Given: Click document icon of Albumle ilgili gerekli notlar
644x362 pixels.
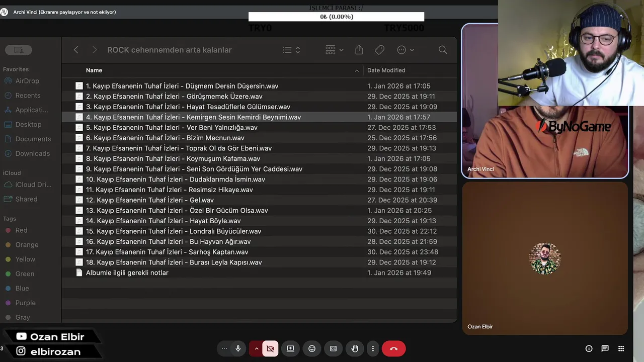Looking at the screenshot, I should 79,273.
